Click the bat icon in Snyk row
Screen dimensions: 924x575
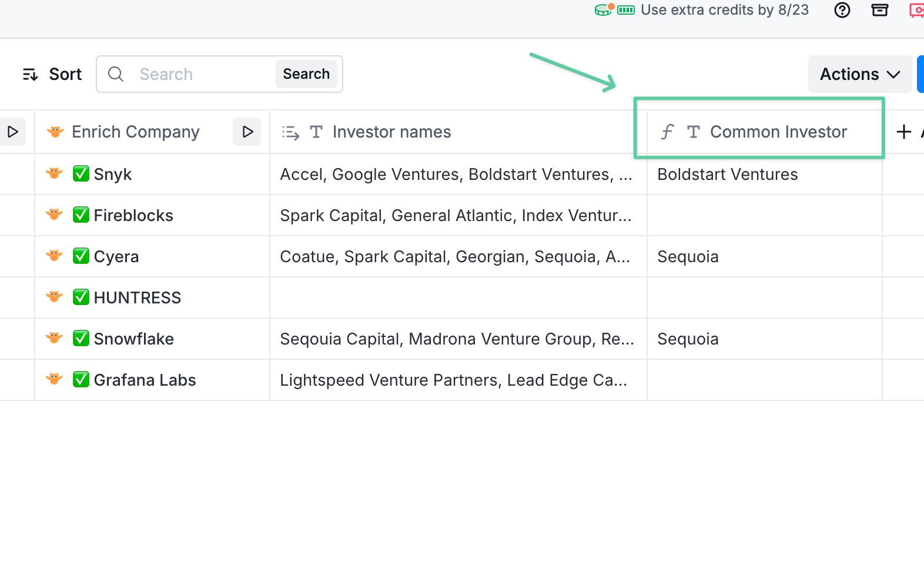55,173
